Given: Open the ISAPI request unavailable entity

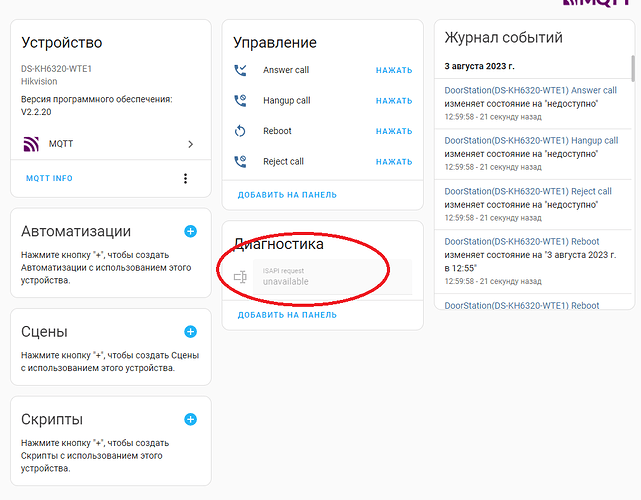Looking at the screenshot, I should click(320, 277).
